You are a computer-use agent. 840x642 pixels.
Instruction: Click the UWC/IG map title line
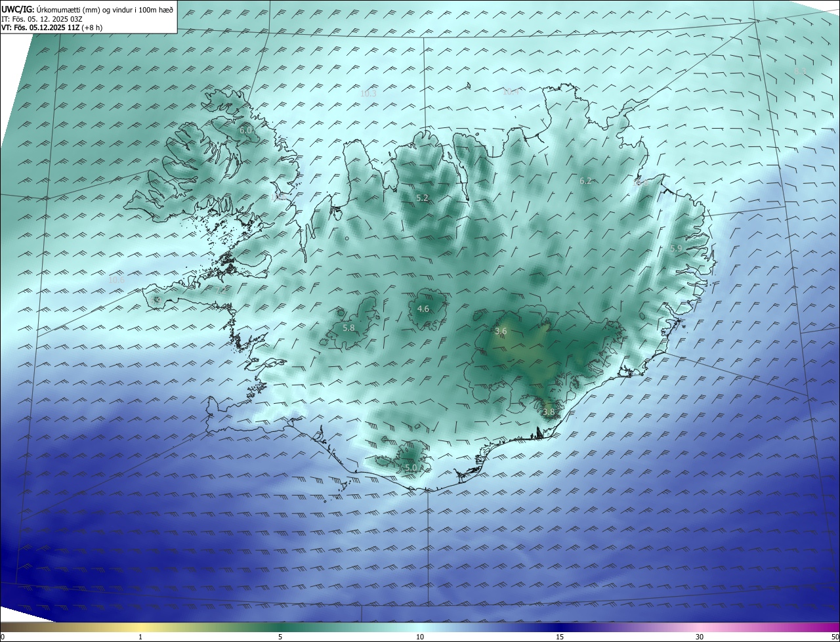(x=87, y=11)
